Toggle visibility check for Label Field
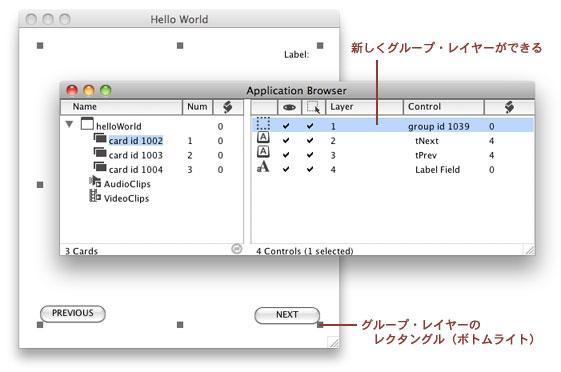Image resolution: width=561 pixels, height=372 pixels. click(286, 169)
